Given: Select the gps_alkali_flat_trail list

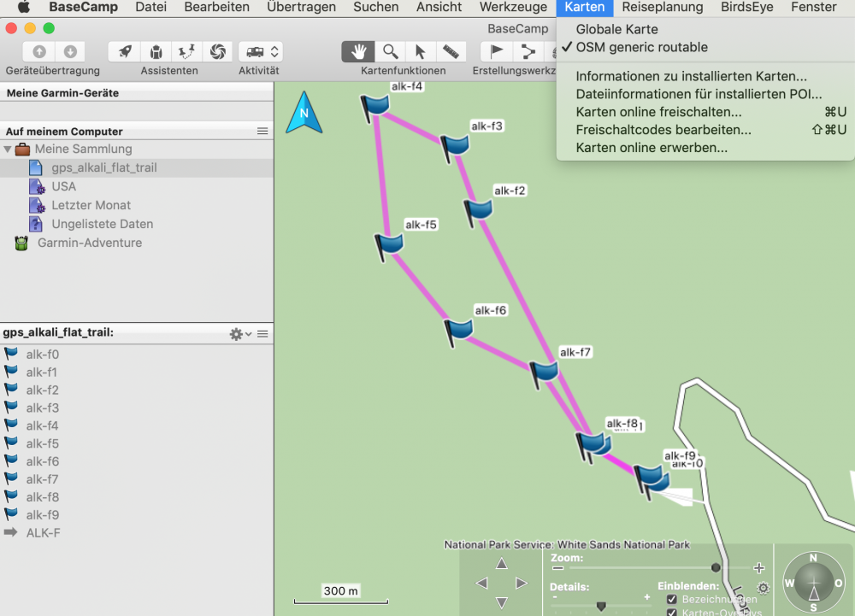Looking at the screenshot, I should [136, 167].
